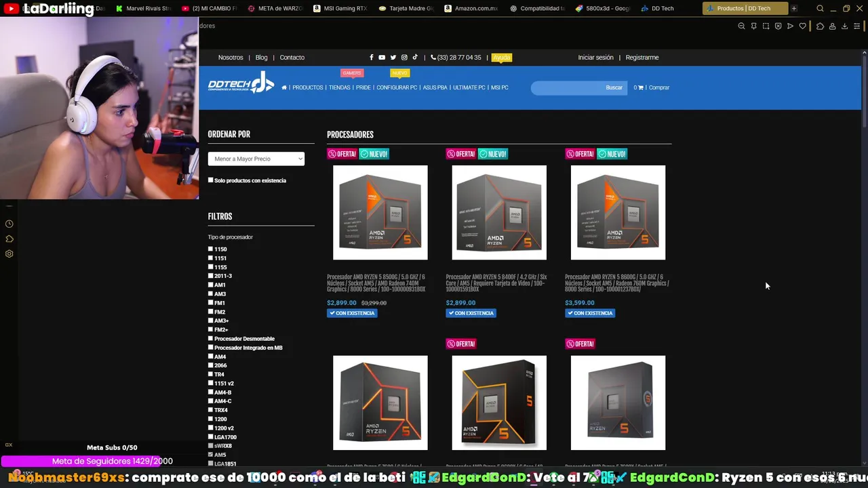This screenshot has width=868, height=488.
Task: Click the DDTech logo
Action: tap(241, 83)
